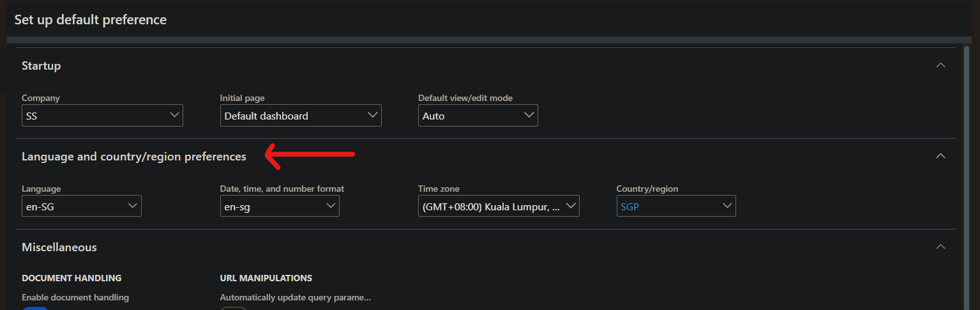The image size is (980, 310).
Task: Open the Default view/edit mode dropdown
Action: point(529,115)
